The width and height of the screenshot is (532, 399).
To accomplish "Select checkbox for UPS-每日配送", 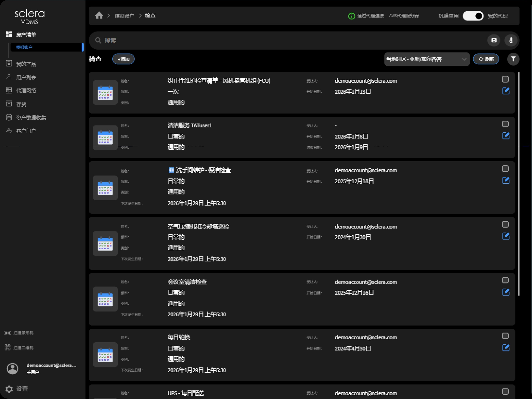I will tap(505, 392).
